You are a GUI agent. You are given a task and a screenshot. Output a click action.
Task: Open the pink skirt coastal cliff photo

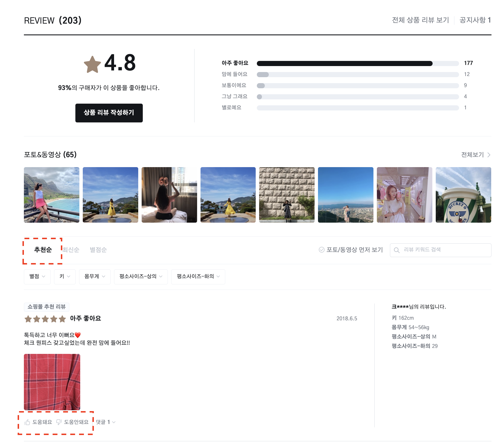51,195
